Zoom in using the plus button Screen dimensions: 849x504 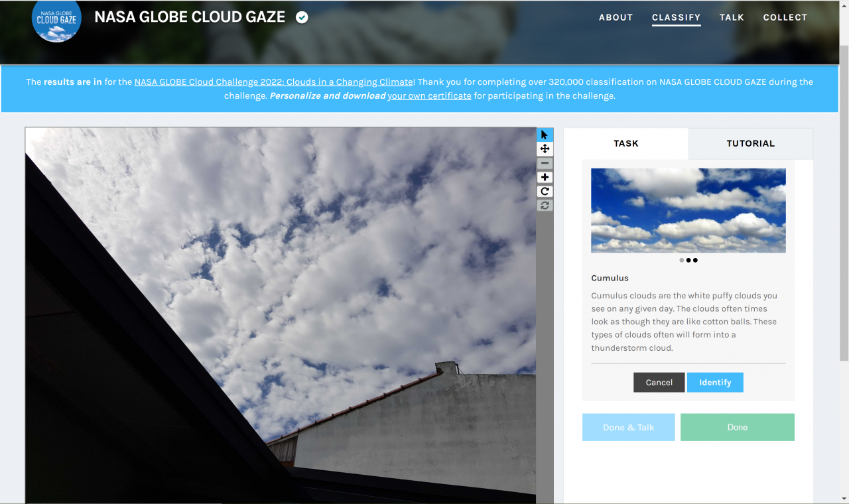pos(545,177)
